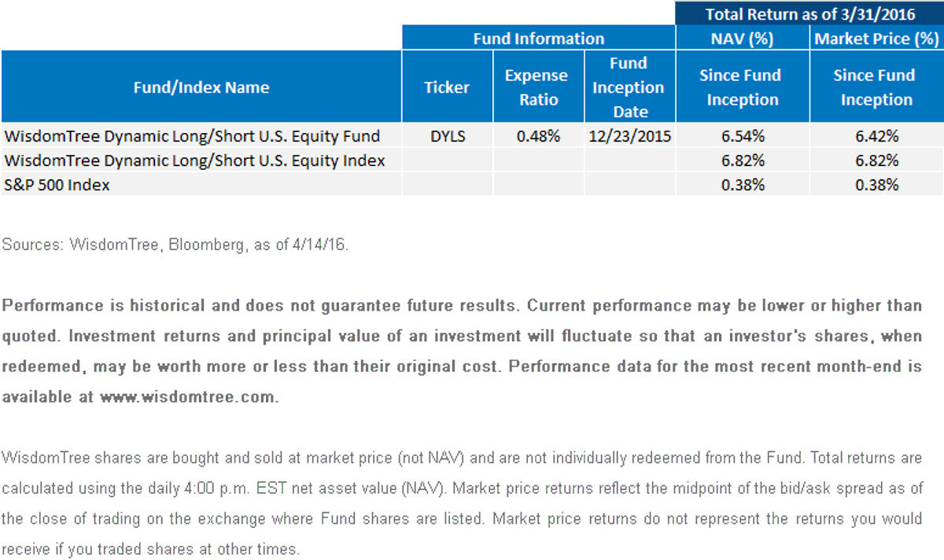Select the Fund Inception Date header

click(x=629, y=87)
